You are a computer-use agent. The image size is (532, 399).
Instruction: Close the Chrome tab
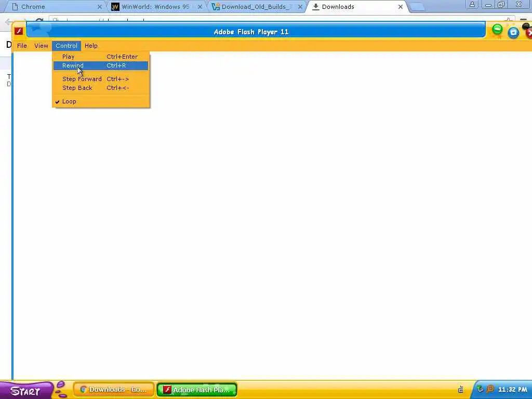[x=99, y=7]
